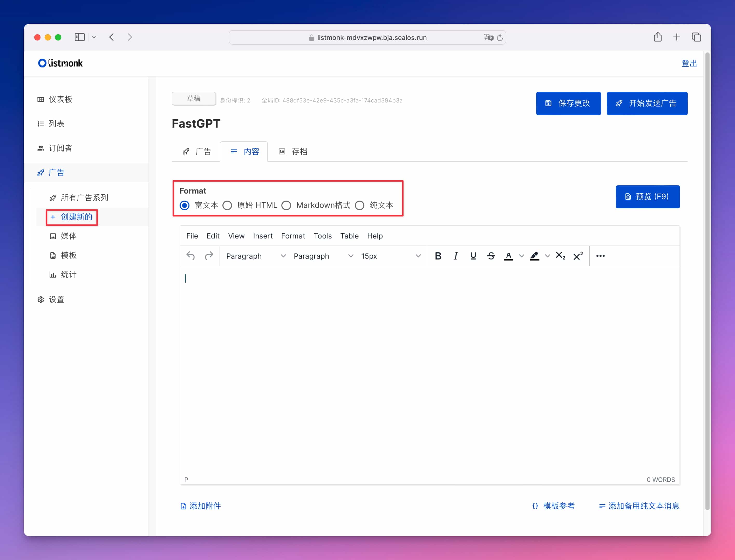Choose the 纯文本 format option
Image resolution: width=735 pixels, height=560 pixels.
pyautogui.click(x=360, y=205)
